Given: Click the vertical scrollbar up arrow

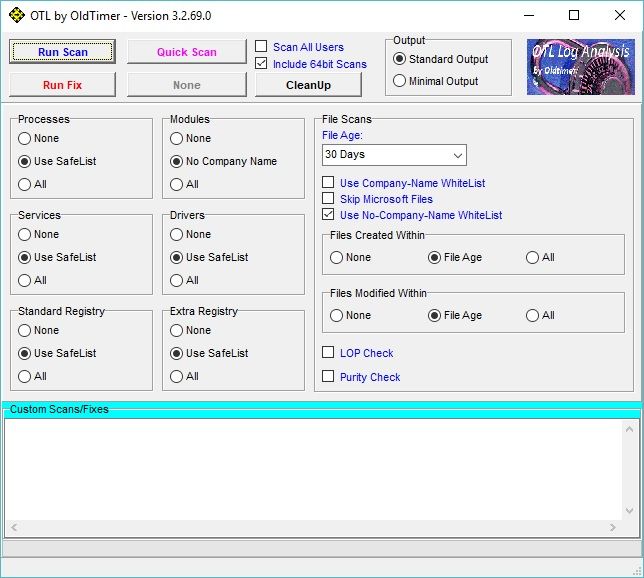Looking at the screenshot, I should [x=629, y=429].
